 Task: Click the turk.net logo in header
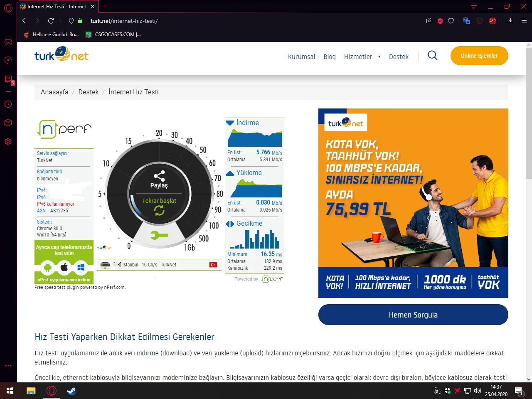click(62, 54)
